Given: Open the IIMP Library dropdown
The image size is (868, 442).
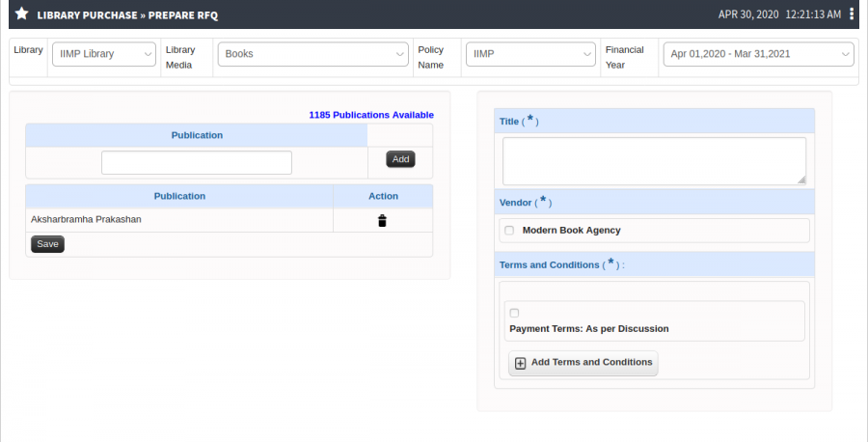Looking at the screenshot, I should (x=104, y=54).
